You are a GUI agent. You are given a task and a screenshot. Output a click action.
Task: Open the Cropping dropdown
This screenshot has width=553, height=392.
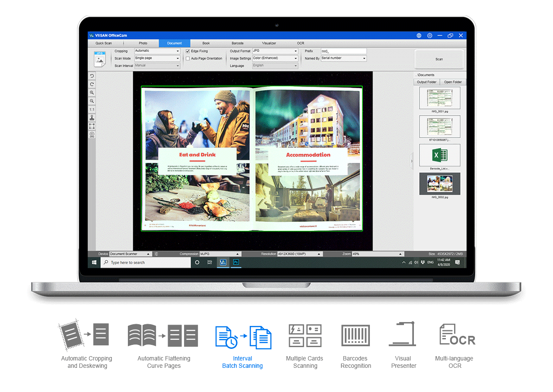157,51
